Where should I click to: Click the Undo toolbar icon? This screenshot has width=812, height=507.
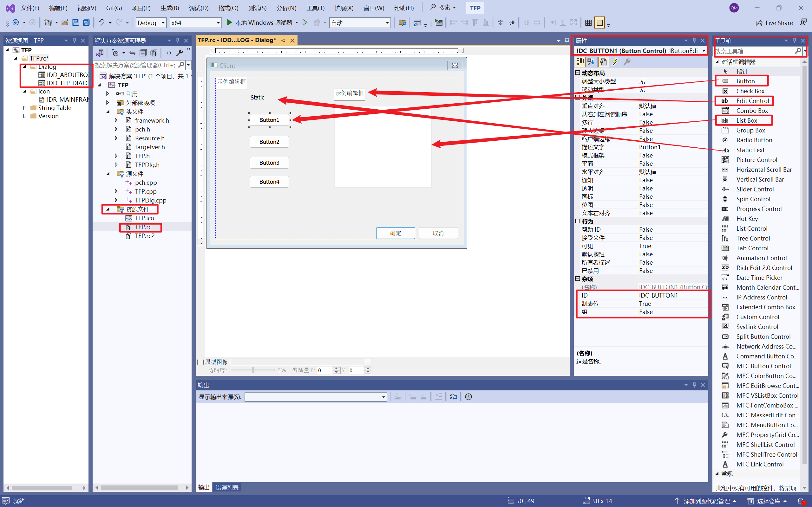101,23
